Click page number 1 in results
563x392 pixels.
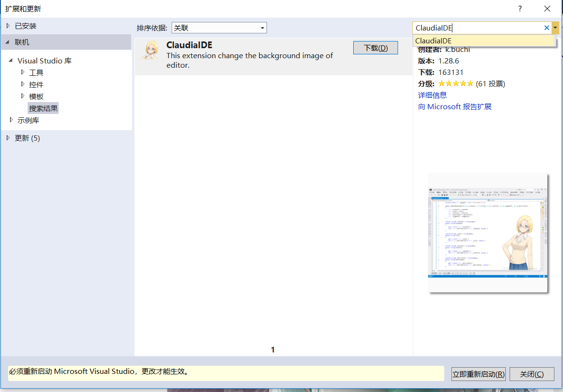pos(273,350)
